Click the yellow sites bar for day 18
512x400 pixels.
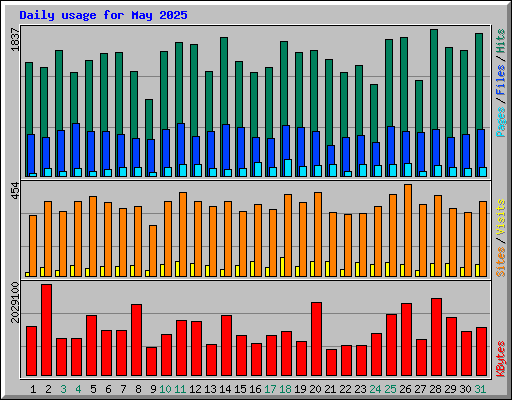pyautogui.click(x=282, y=267)
